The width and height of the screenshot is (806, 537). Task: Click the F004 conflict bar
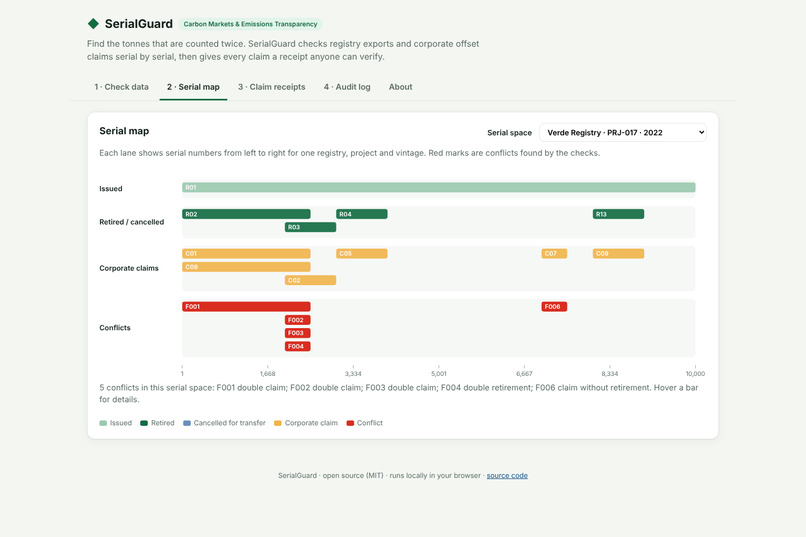(x=298, y=346)
